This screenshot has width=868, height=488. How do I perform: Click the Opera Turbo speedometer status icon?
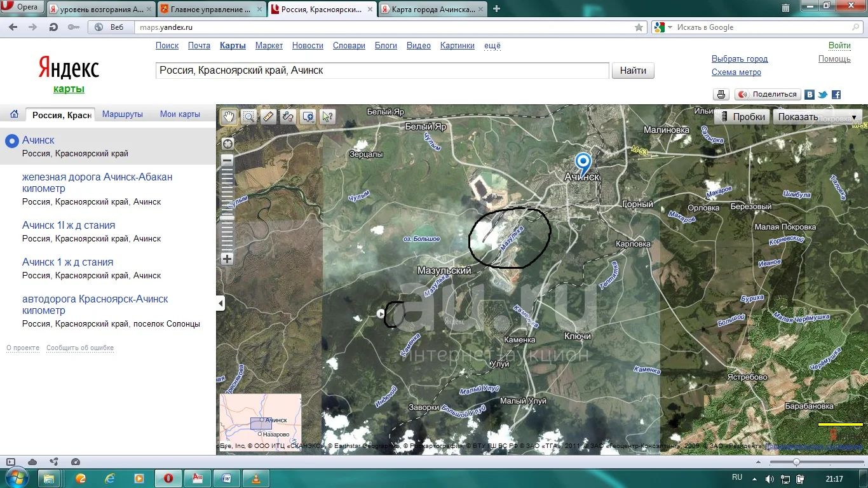pos(76,462)
